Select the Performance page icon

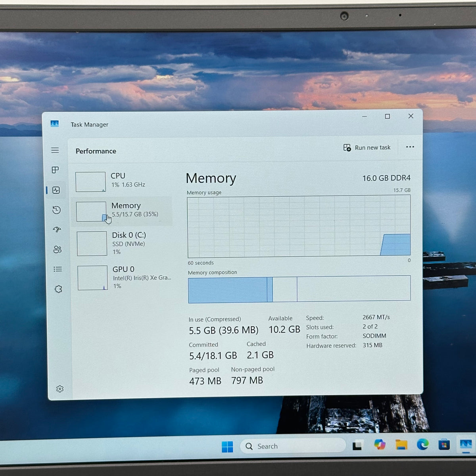pyautogui.click(x=56, y=190)
